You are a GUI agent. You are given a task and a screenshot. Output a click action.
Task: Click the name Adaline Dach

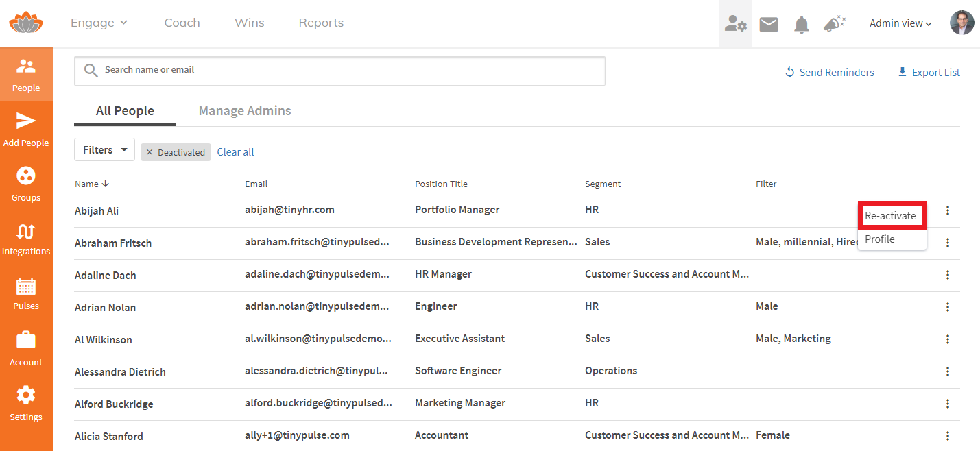click(106, 276)
